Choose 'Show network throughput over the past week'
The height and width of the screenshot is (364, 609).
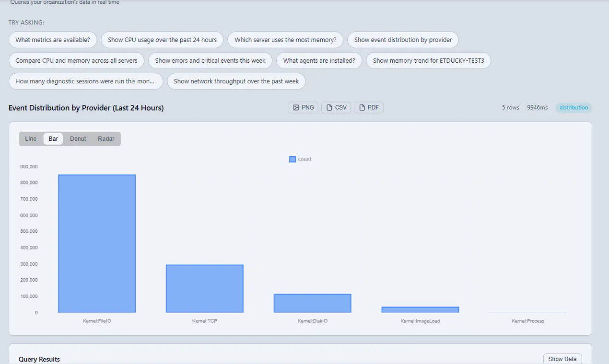pyautogui.click(x=236, y=81)
